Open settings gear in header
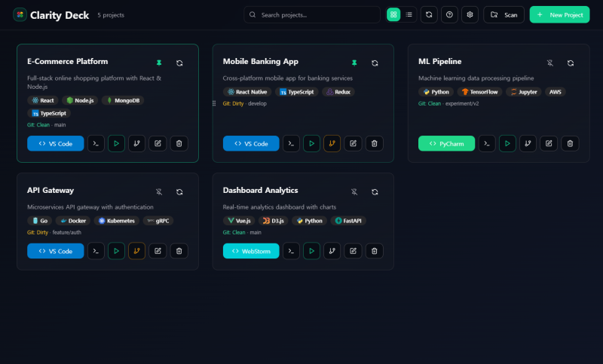The width and height of the screenshot is (603, 364). point(470,14)
